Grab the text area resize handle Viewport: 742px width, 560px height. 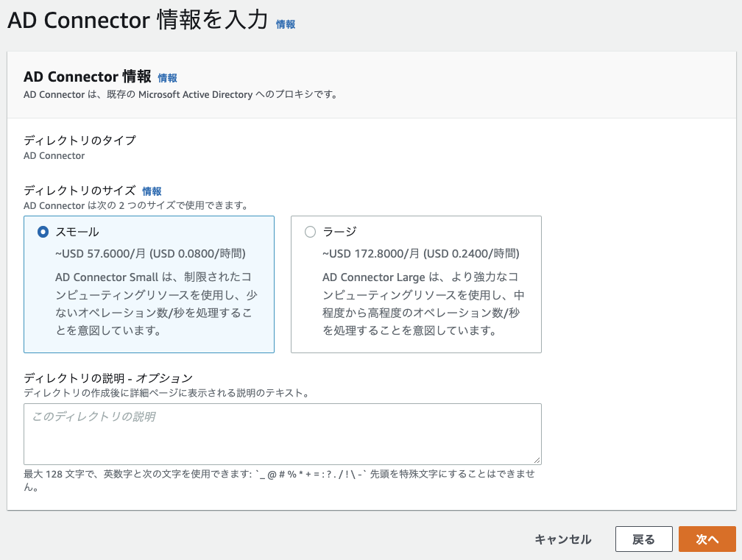[x=537, y=460]
